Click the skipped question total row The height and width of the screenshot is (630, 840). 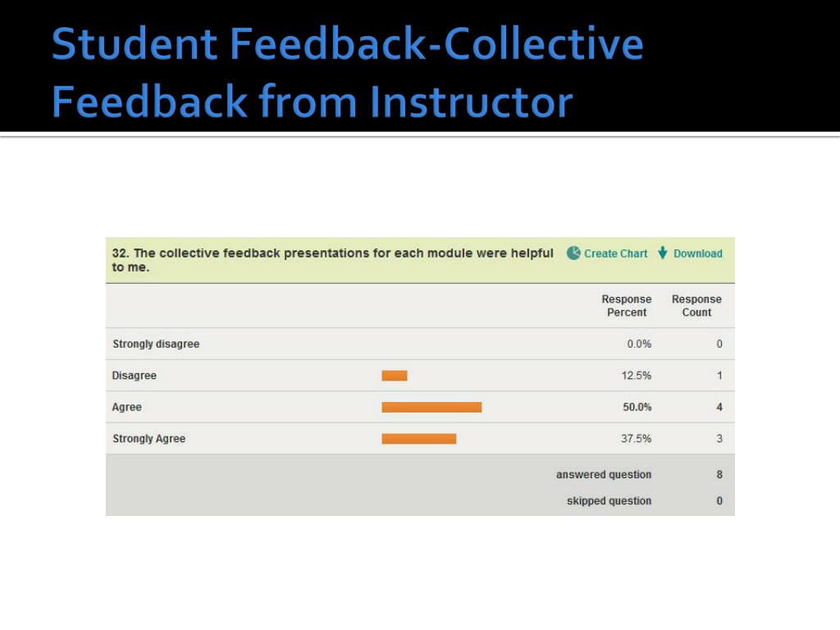420,501
